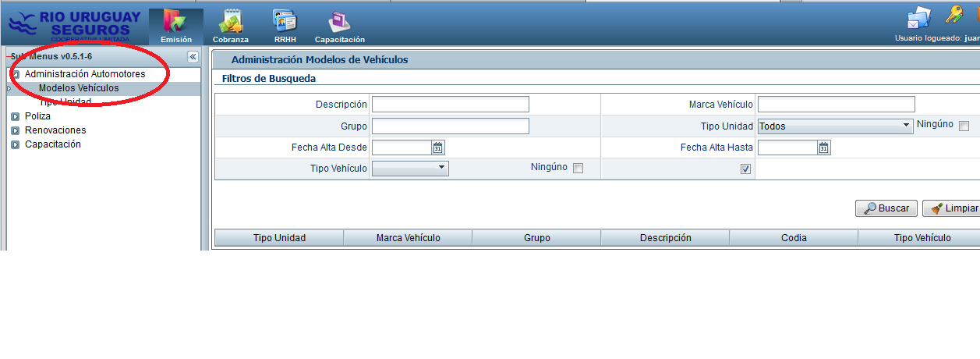Select Modelos Vehículos menu item

click(x=79, y=88)
